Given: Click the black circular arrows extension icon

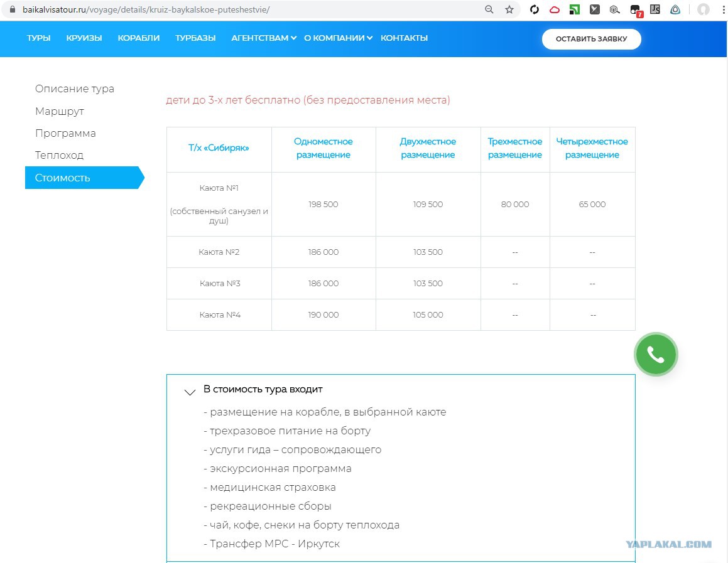Looking at the screenshot, I should pyautogui.click(x=535, y=9).
